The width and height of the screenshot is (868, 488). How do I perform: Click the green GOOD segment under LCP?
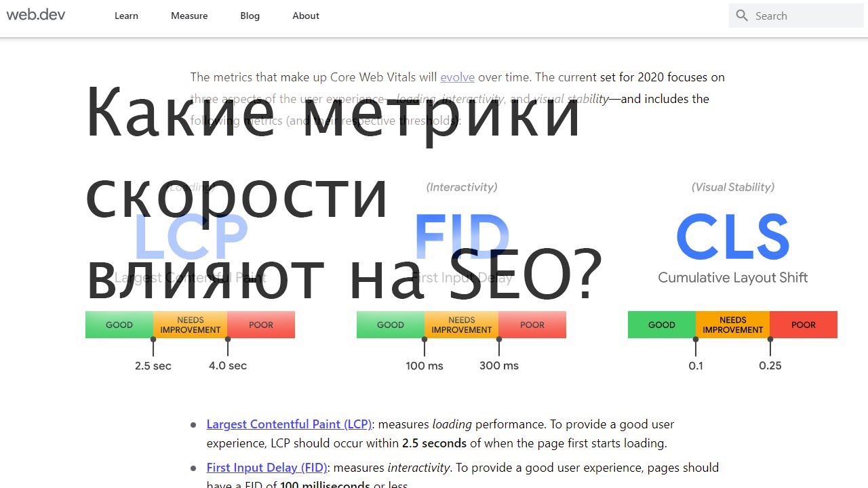[119, 325]
